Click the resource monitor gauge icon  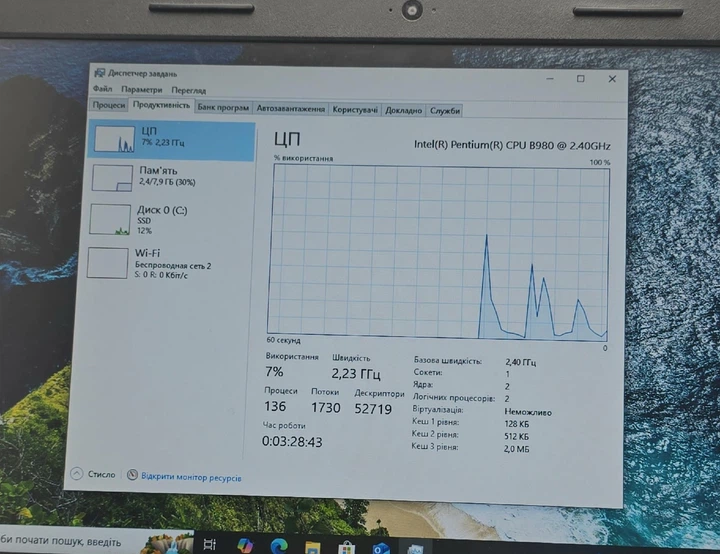[x=132, y=475]
